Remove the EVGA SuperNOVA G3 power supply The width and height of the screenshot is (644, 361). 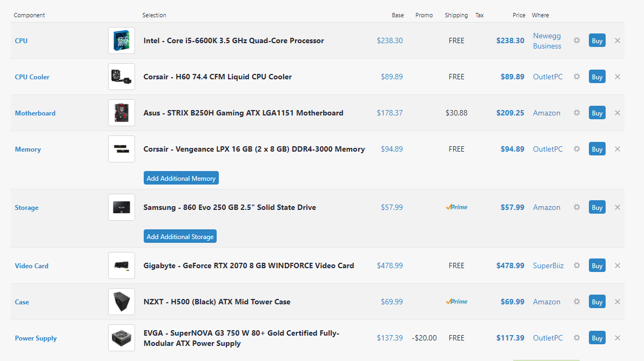[x=618, y=338]
